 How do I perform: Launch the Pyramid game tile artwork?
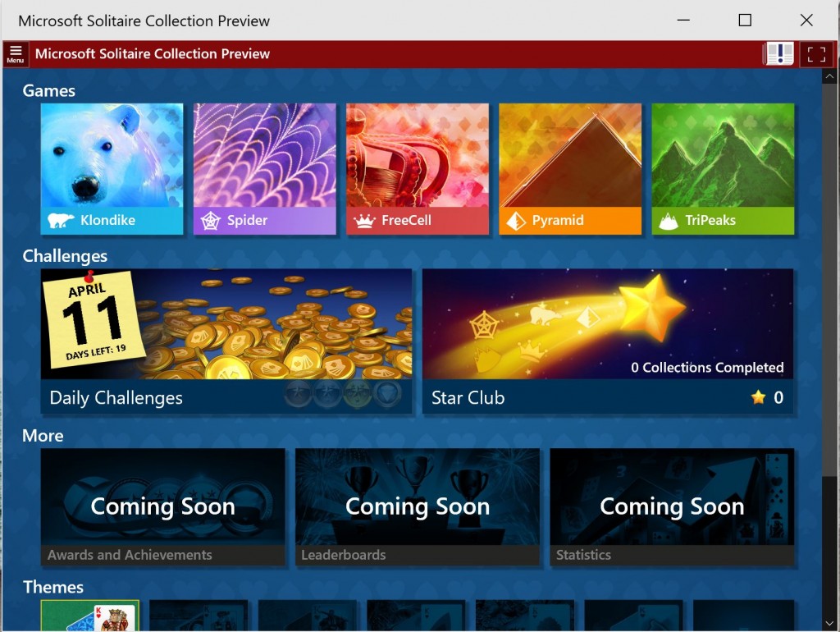(x=570, y=155)
